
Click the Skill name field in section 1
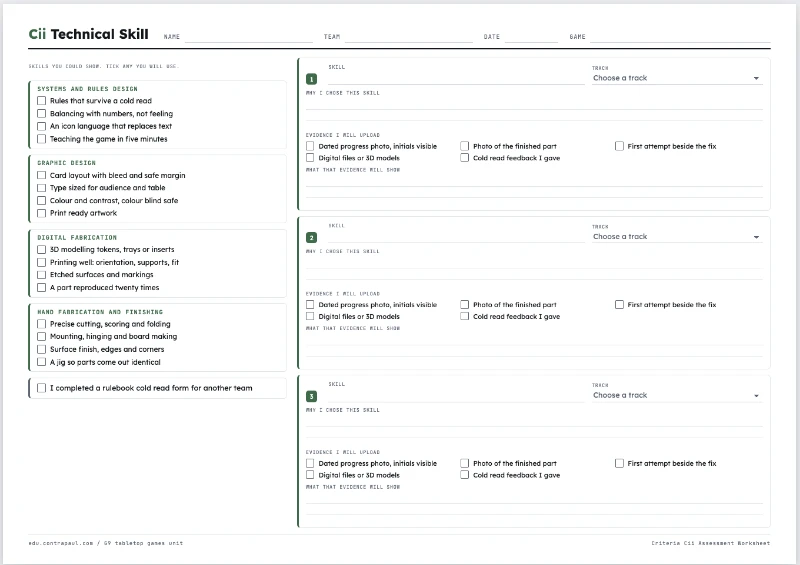coord(456,78)
